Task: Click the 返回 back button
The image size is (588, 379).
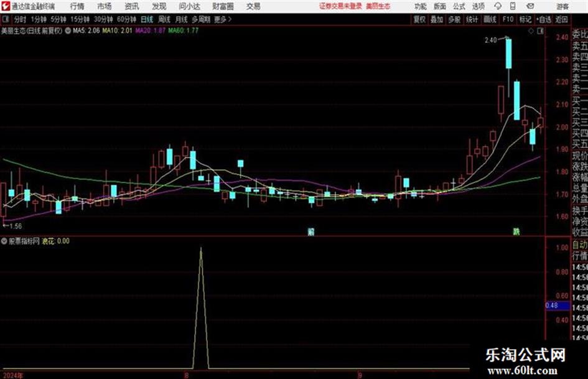Action: pyautogui.click(x=561, y=19)
